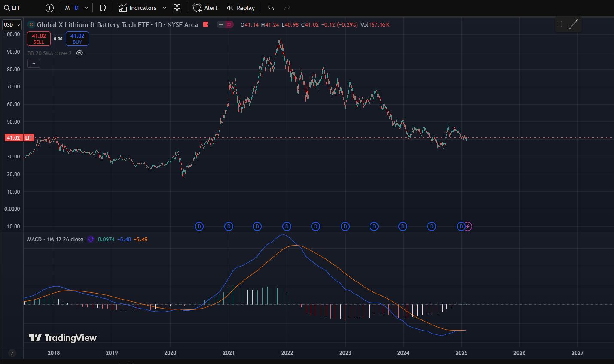The width and height of the screenshot is (614, 364).
Task: Select the M monthly interval
Action: [x=67, y=8]
